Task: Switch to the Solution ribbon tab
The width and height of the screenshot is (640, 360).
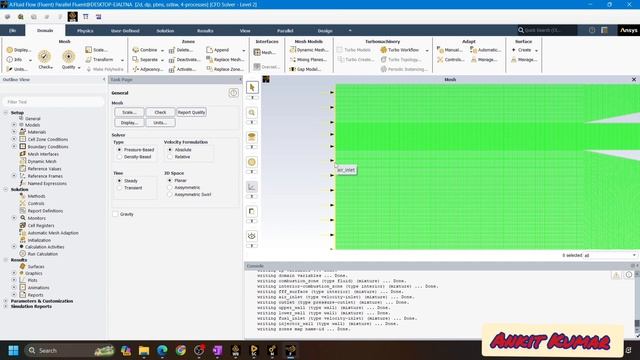Action: 165,31
